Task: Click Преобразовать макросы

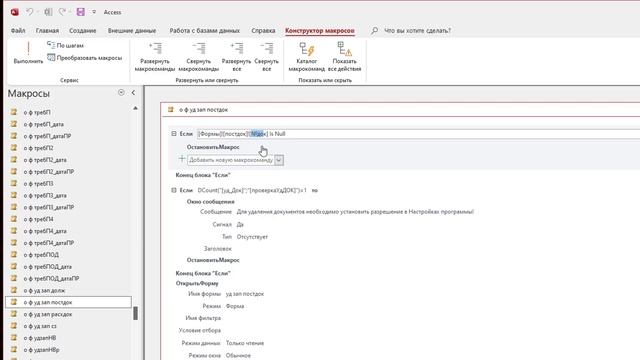Action: pos(84,58)
